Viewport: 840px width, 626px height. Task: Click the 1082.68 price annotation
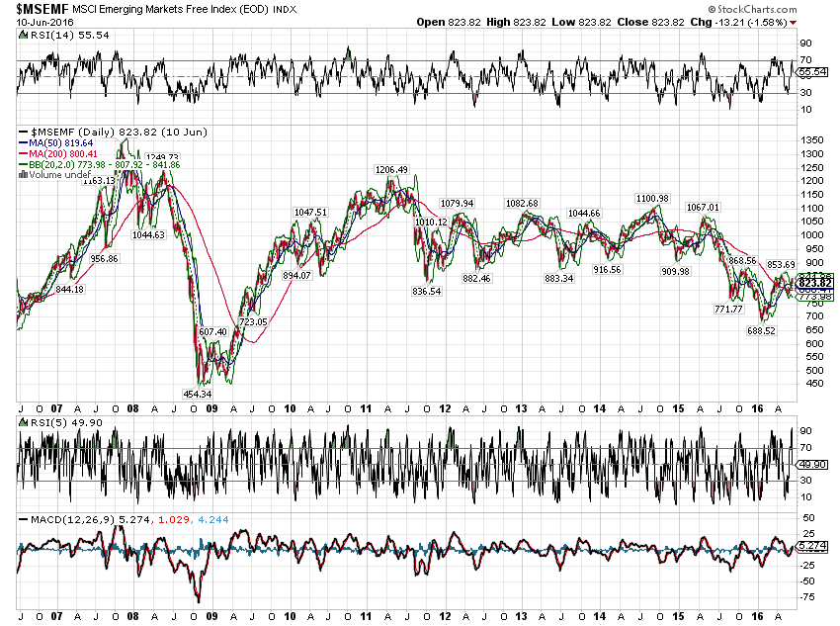click(x=522, y=203)
